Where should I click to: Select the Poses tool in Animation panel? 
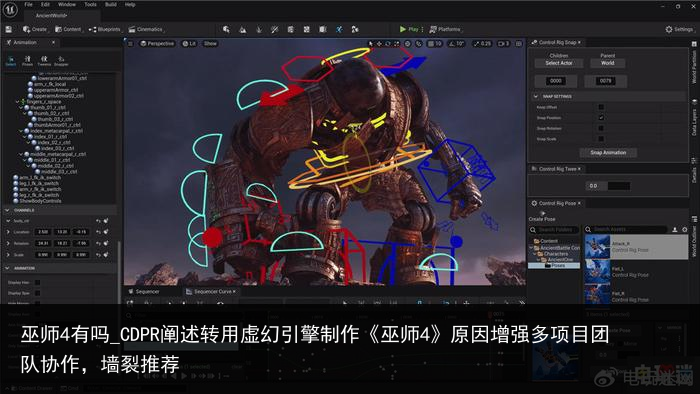click(28, 60)
